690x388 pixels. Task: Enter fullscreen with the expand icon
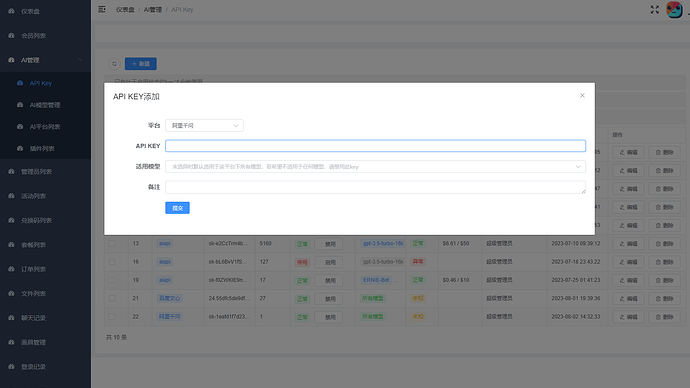click(655, 10)
